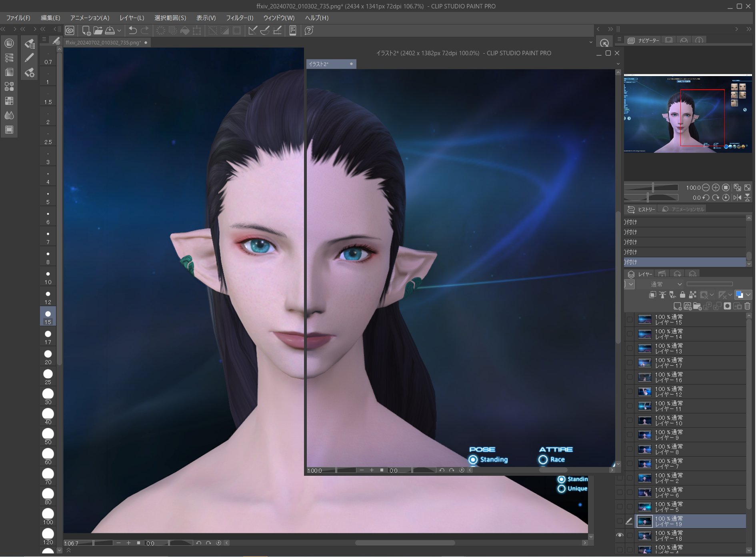Click the Zoom Out minus in Navigator
The width and height of the screenshot is (756, 557).
pyautogui.click(x=706, y=187)
